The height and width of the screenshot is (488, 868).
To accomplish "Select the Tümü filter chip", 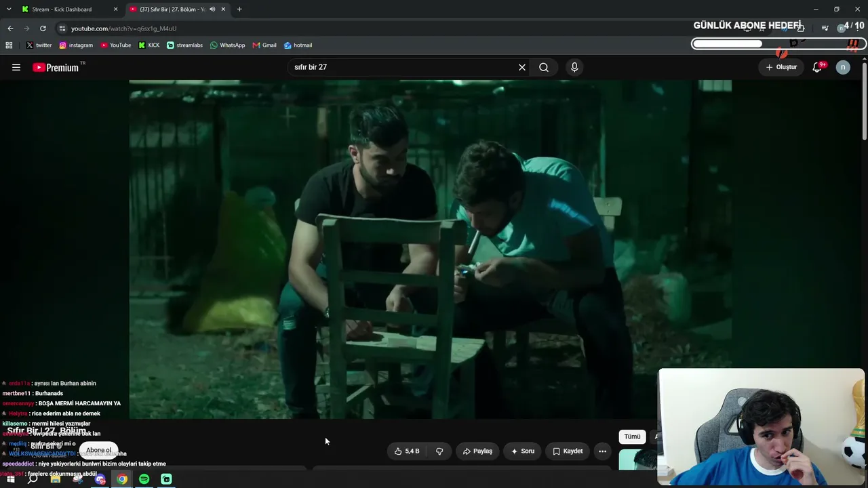I will point(632,436).
